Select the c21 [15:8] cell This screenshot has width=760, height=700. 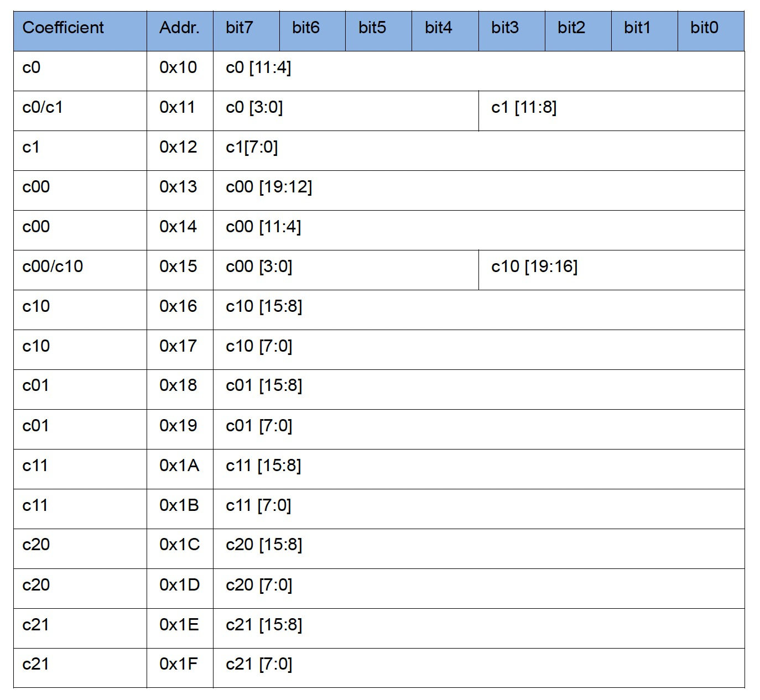(x=479, y=629)
